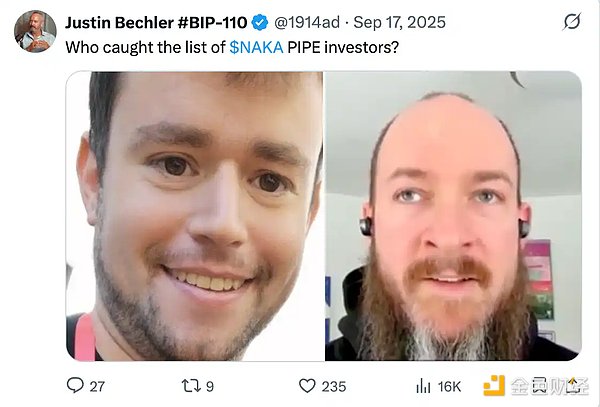This screenshot has width=600, height=407.
Task: Click the repost count 9
Action: [x=210, y=386]
